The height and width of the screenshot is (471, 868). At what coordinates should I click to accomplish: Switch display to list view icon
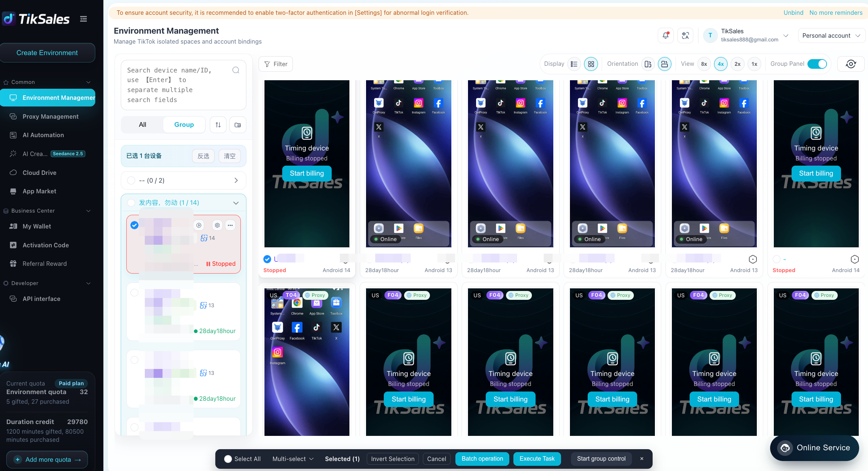pyautogui.click(x=574, y=64)
